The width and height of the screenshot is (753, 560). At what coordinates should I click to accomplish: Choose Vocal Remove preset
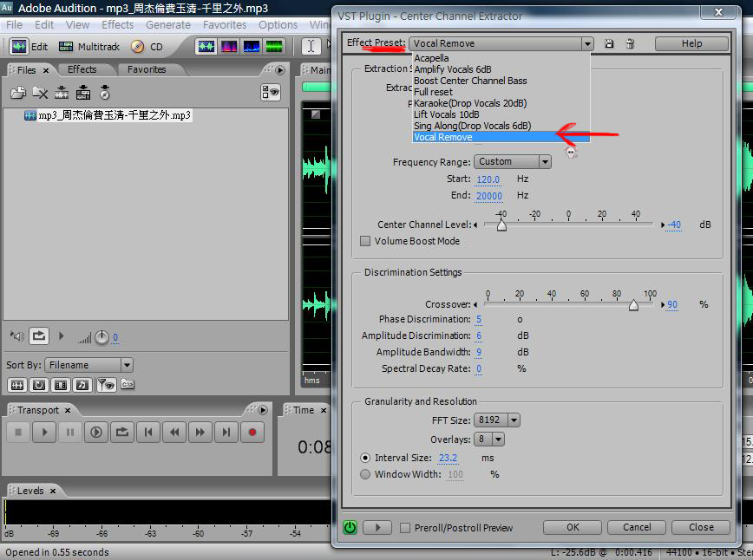click(x=501, y=137)
